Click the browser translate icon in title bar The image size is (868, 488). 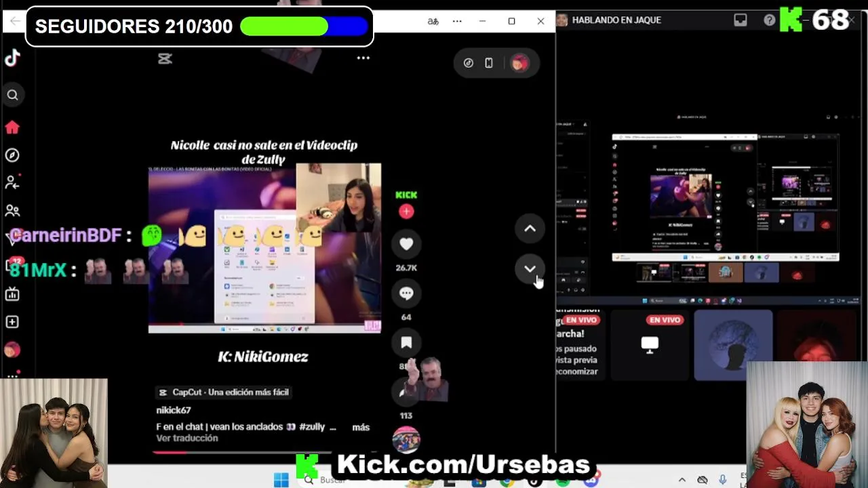tap(433, 21)
